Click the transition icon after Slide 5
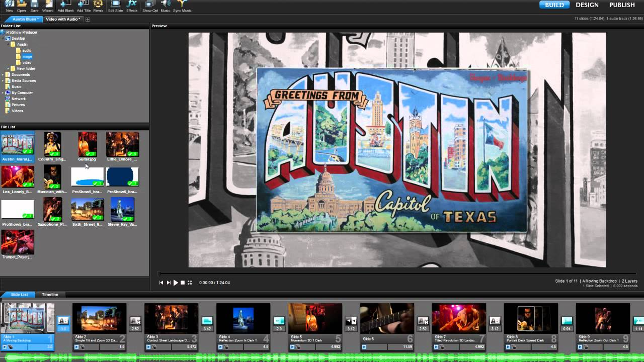 click(351, 320)
